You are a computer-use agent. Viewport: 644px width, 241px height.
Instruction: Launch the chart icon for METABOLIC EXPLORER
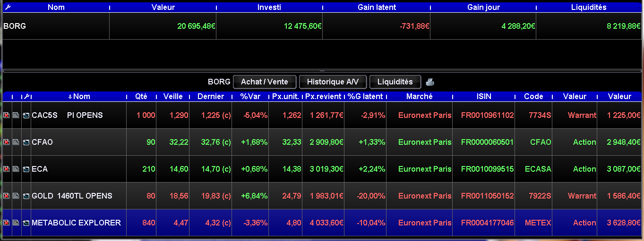pos(26,223)
